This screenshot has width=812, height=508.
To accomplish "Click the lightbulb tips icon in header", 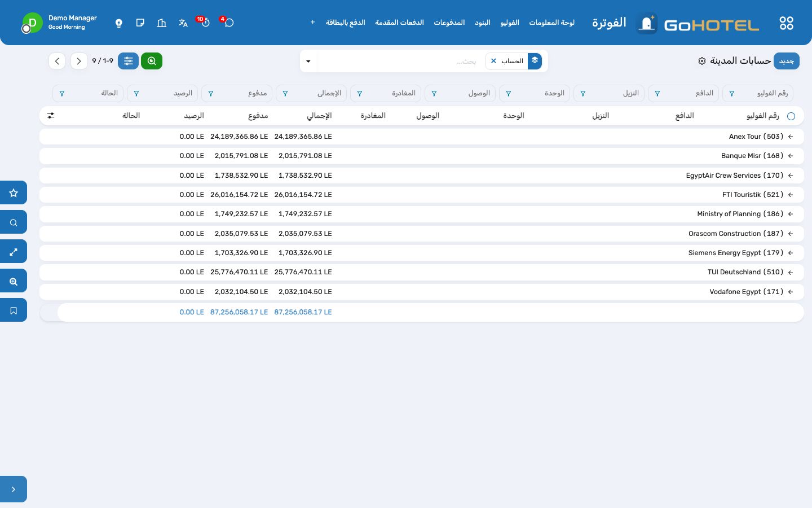I will 118,23.
